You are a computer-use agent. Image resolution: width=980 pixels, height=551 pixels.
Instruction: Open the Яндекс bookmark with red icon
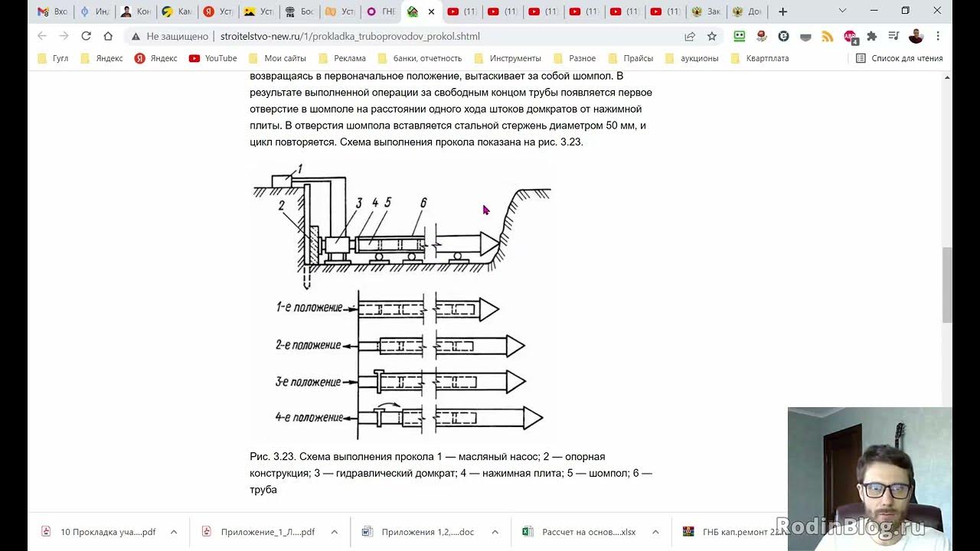155,58
